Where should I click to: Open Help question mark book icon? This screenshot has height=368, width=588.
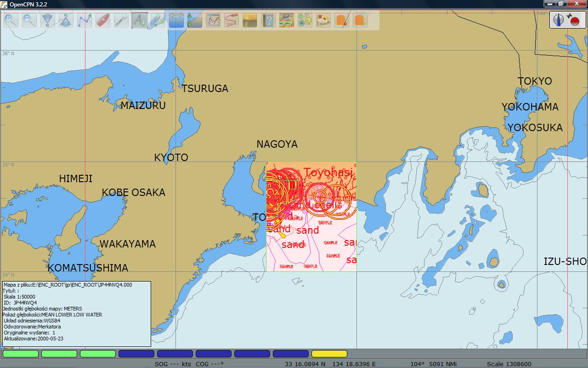coord(268,20)
